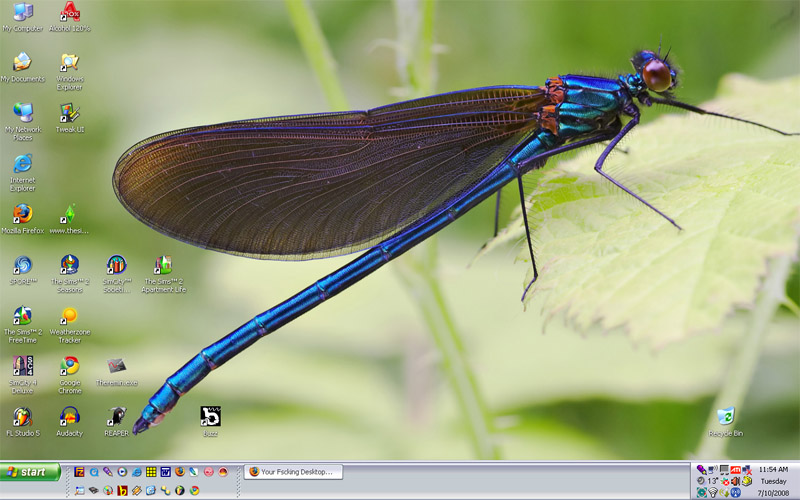
Task: Launch Alcohol 120% from the desktop
Action: click(69, 13)
